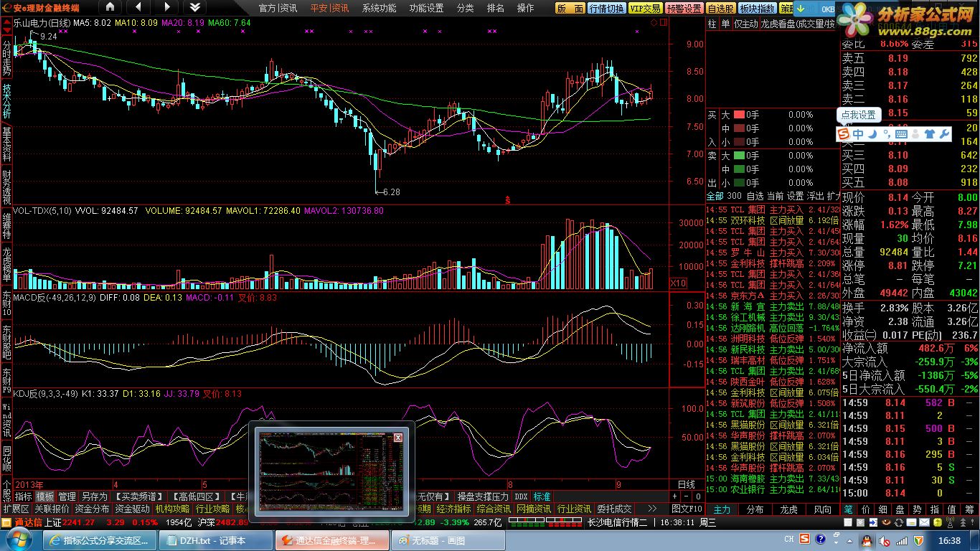The image size is (980, 551).
Task: Click the green 卖出 大 order color swatch
Action: click(x=739, y=156)
